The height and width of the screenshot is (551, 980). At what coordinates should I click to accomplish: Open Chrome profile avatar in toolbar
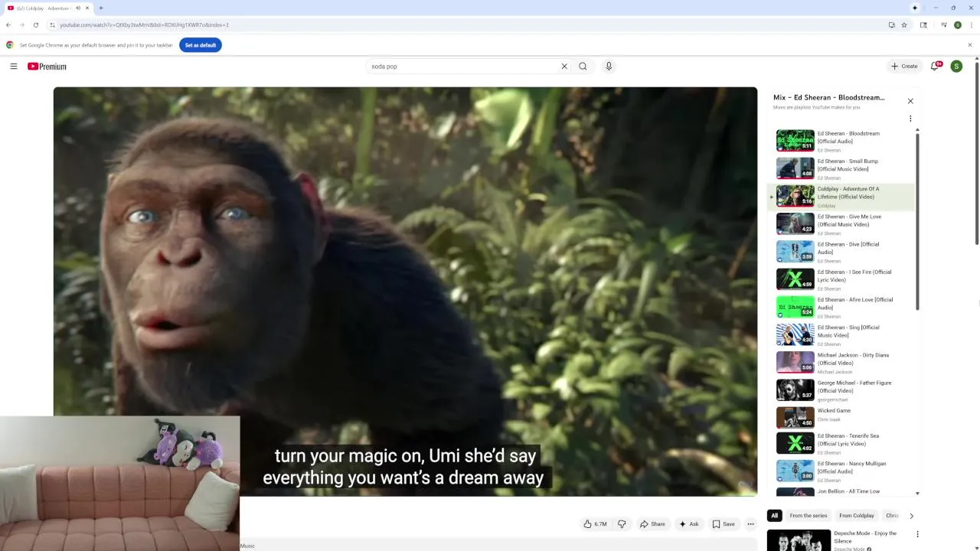pyautogui.click(x=958, y=25)
